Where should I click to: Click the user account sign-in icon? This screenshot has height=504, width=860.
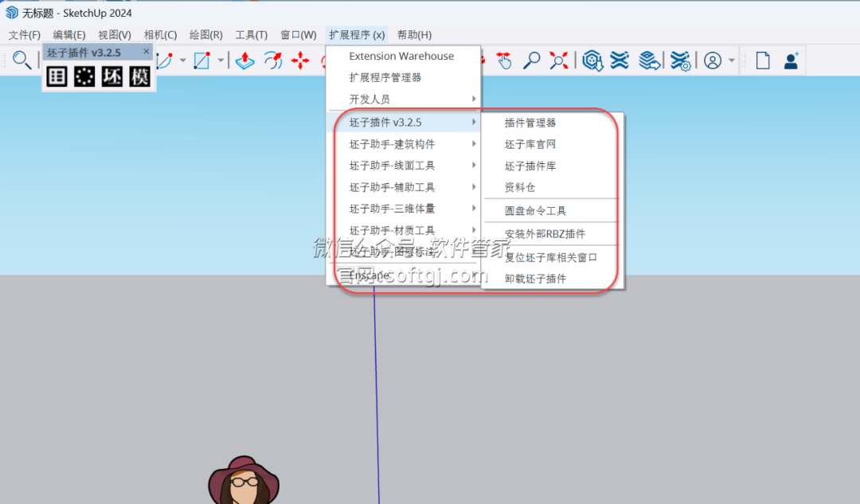713,61
